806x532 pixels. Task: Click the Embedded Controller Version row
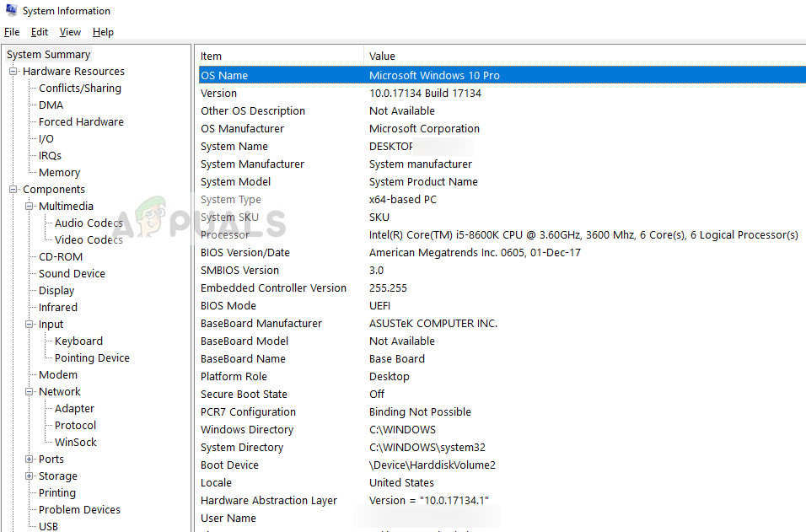pyautogui.click(x=502, y=287)
